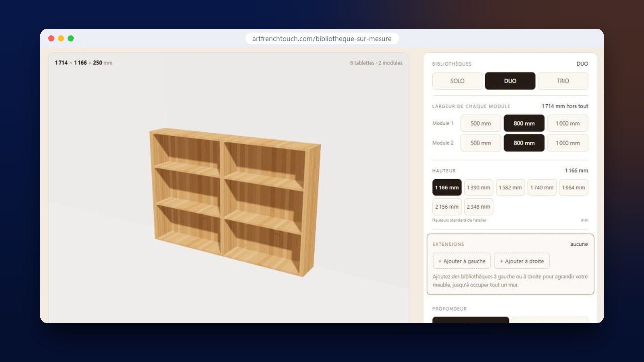
Task: Click the yellow minimize window button
Action: (61, 39)
